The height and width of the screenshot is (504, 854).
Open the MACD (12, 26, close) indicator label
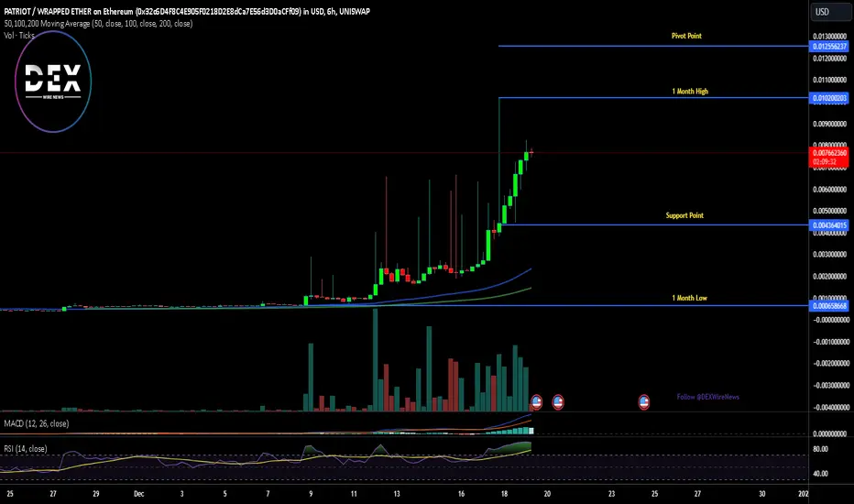tap(37, 423)
